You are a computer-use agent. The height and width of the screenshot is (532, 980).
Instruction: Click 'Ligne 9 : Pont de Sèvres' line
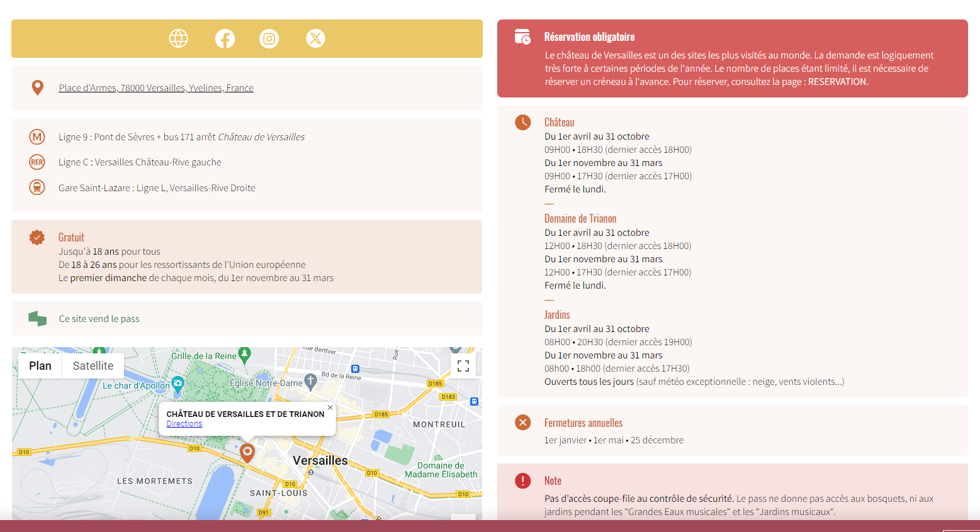[181, 137]
